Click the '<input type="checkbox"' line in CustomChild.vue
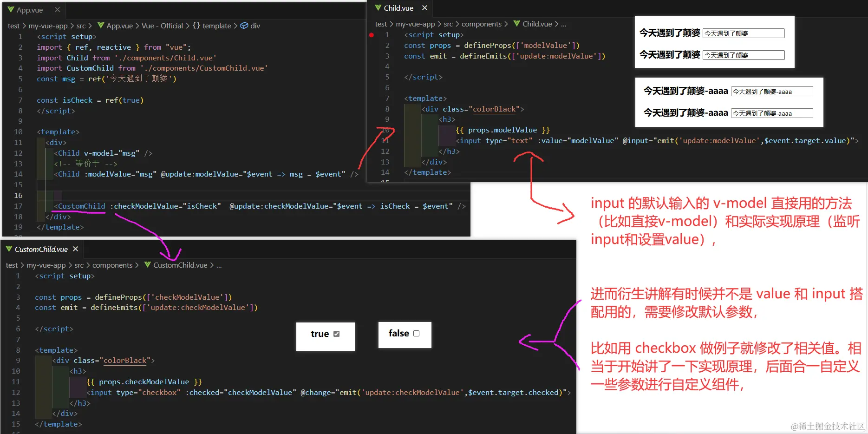Viewport: 868px width, 434px height. pos(329,392)
